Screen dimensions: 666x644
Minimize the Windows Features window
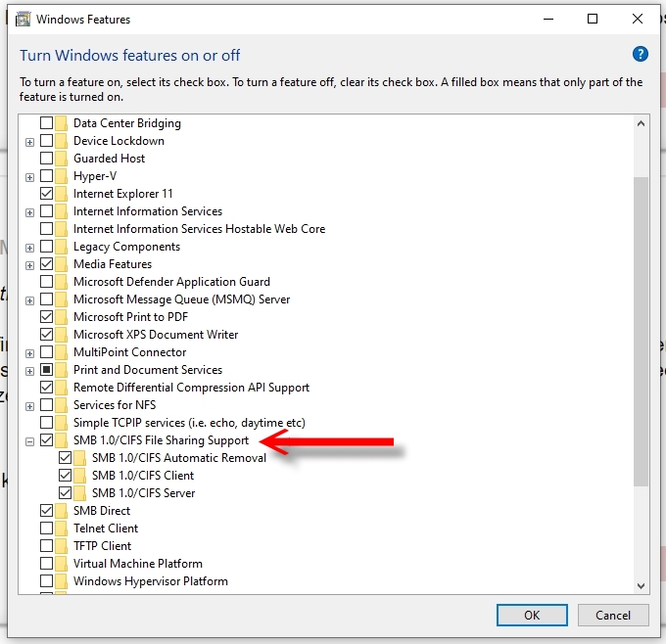[548, 19]
